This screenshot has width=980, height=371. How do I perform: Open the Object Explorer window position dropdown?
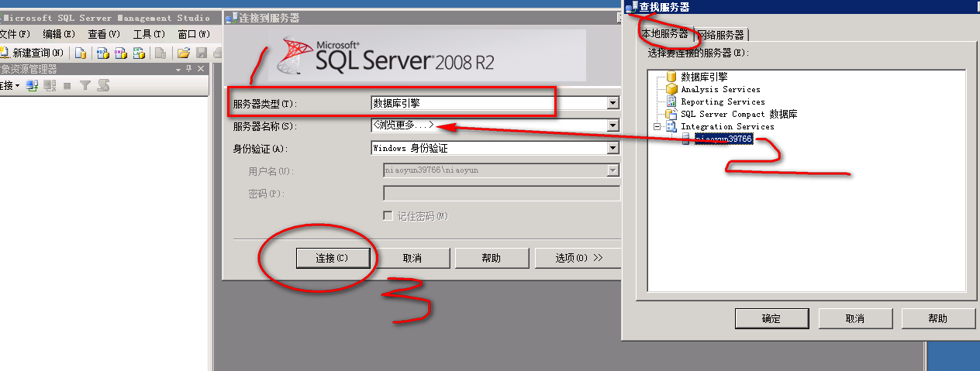pyautogui.click(x=178, y=70)
